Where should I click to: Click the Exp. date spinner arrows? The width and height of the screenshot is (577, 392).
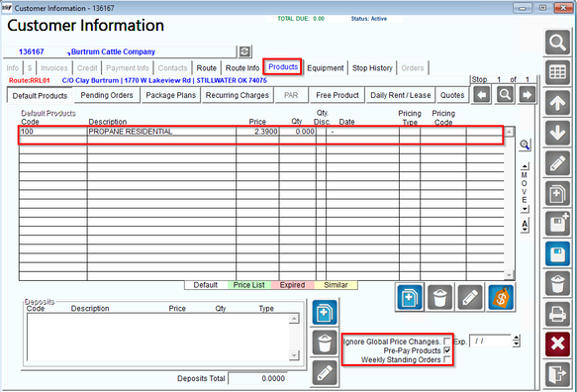click(517, 341)
